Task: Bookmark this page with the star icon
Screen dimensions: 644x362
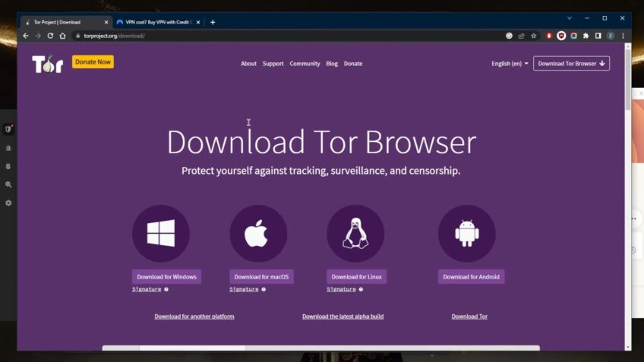Action: pyautogui.click(x=534, y=36)
